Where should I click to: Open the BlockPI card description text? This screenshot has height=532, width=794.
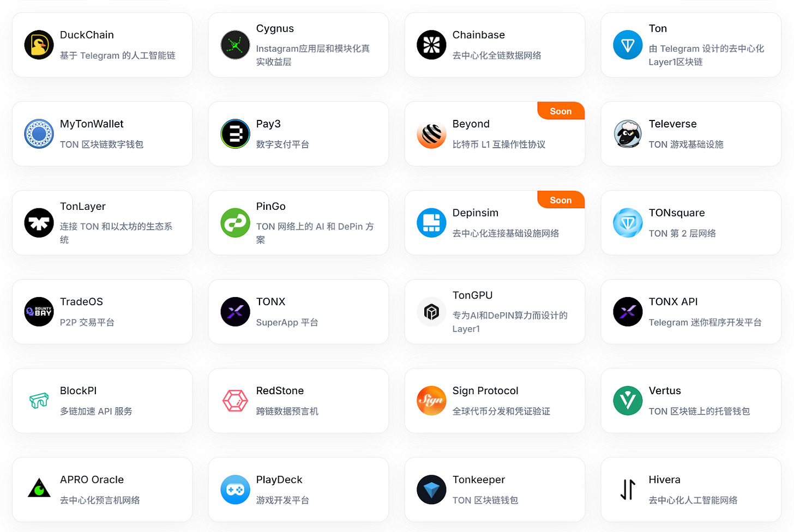tap(96, 412)
